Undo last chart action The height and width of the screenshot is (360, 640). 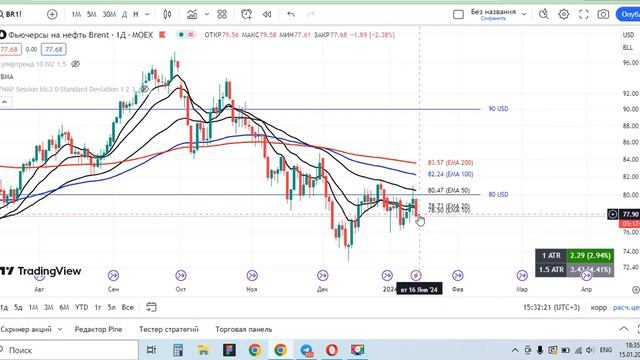[x=291, y=14]
